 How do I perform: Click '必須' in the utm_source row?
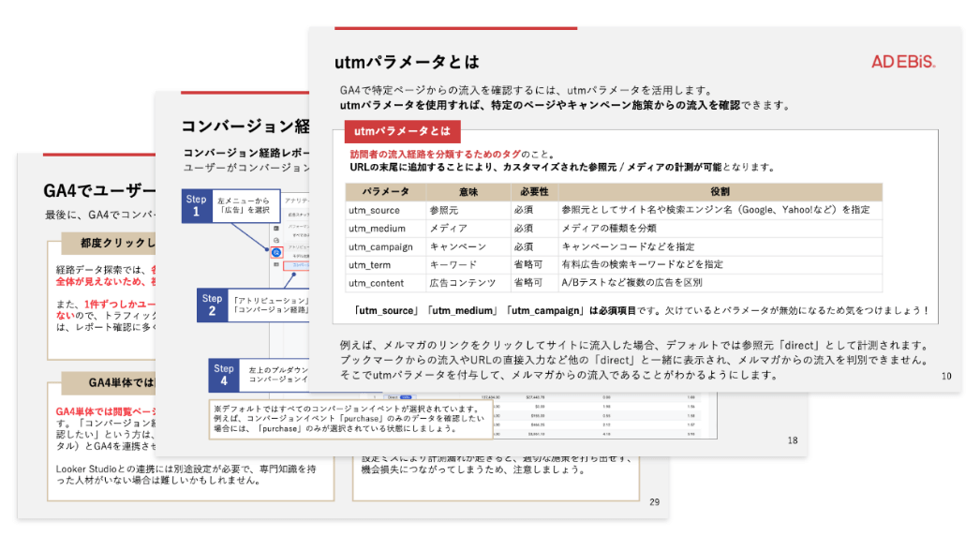[523, 210]
